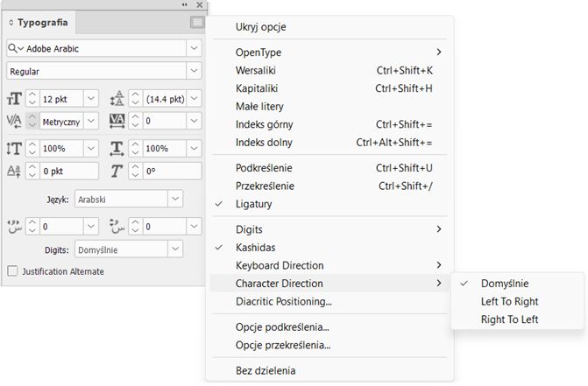Viewport: 588px width, 386px height.
Task: Open the horizontal scale 100% dropdown
Action: (x=194, y=149)
